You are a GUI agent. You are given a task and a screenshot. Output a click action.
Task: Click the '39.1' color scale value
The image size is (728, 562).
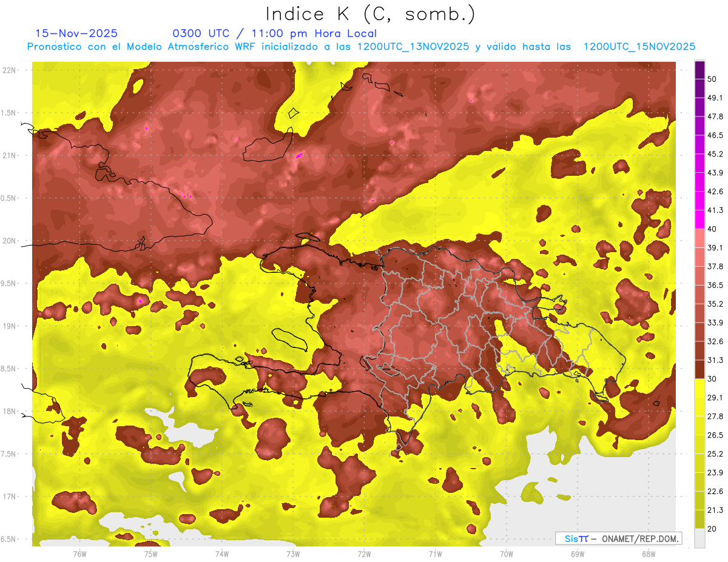coord(715,247)
